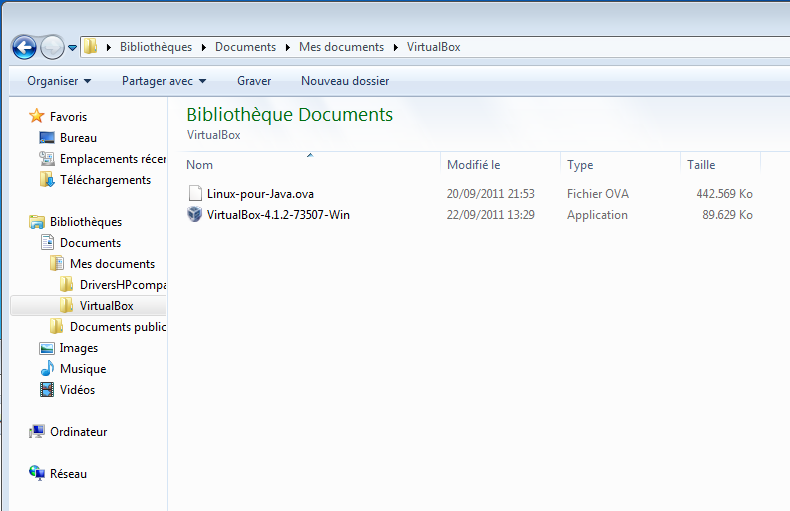The height and width of the screenshot is (511, 790).
Task: Click the date 22/09/2011 13:29
Action: point(490,215)
